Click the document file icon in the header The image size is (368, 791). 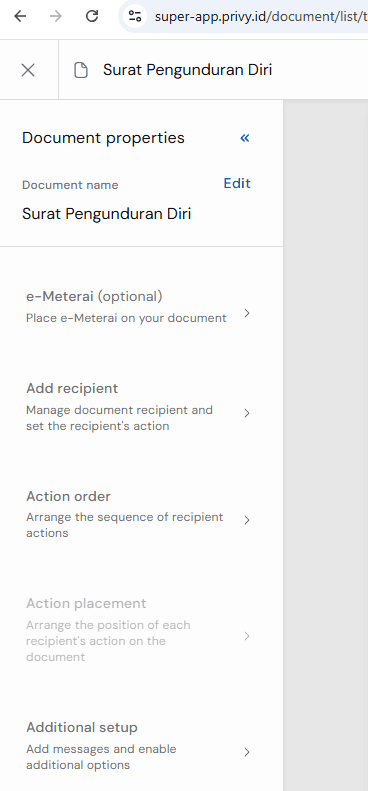(81, 70)
